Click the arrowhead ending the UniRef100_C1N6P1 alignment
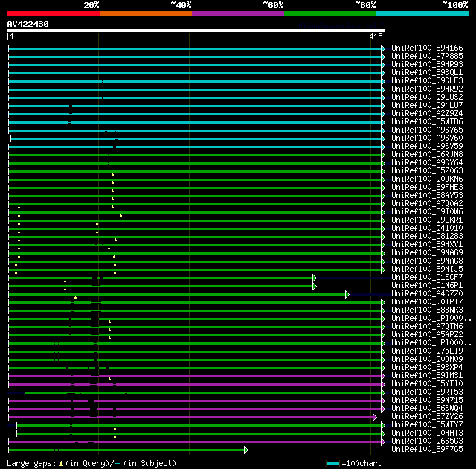 click(x=315, y=286)
